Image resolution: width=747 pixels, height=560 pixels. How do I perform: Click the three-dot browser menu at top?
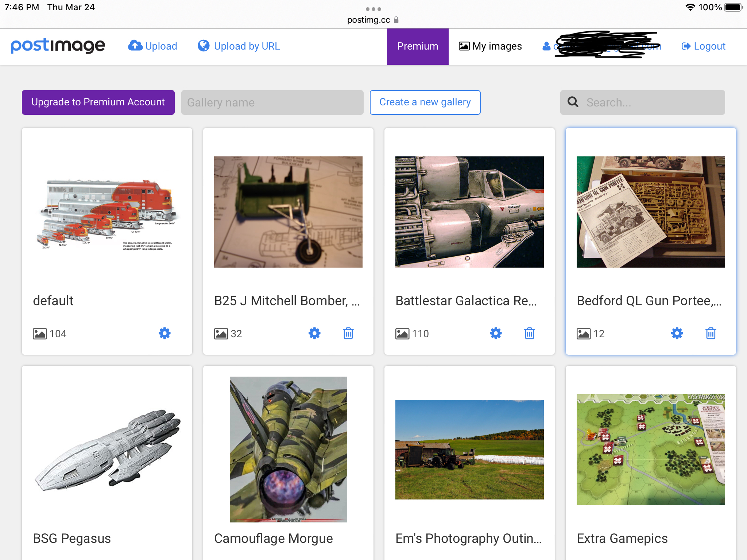coord(373,9)
